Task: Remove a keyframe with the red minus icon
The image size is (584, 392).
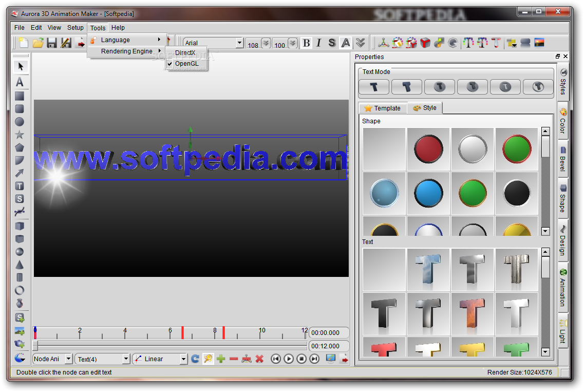Action: [234, 359]
